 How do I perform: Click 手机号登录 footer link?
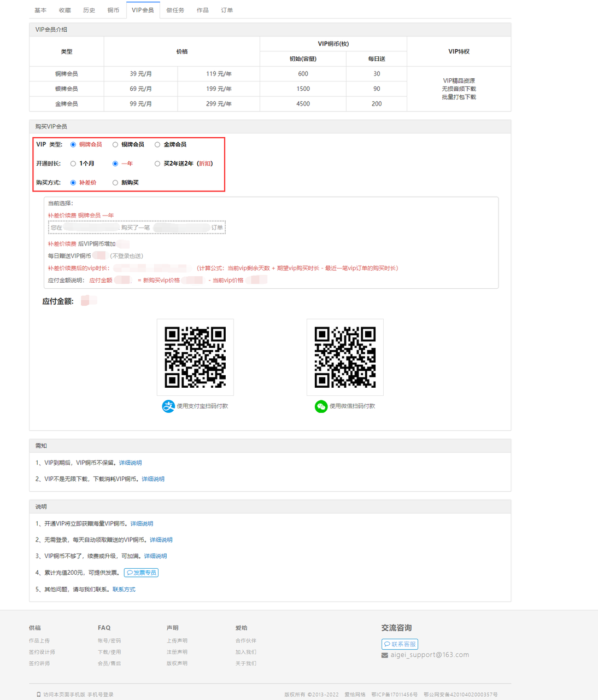[101, 695]
